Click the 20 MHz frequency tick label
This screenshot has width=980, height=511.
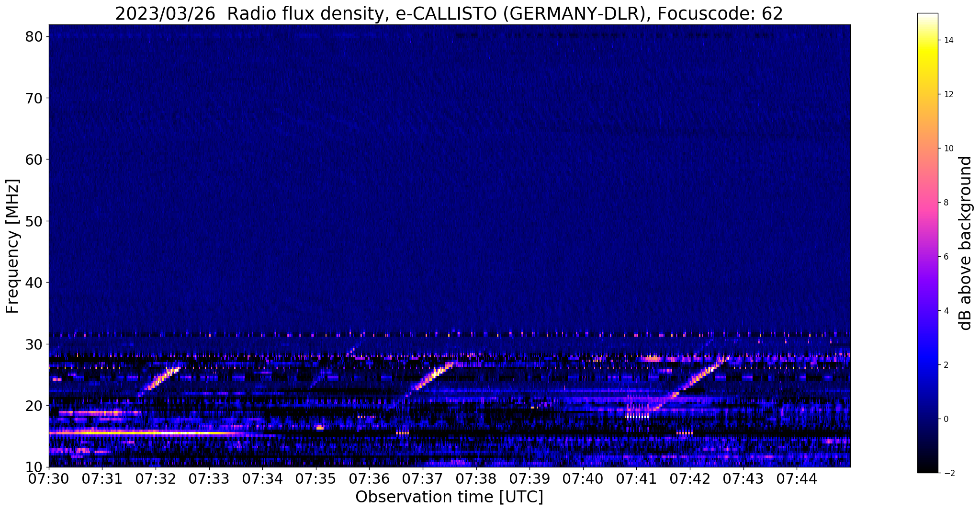[x=34, y=406]
